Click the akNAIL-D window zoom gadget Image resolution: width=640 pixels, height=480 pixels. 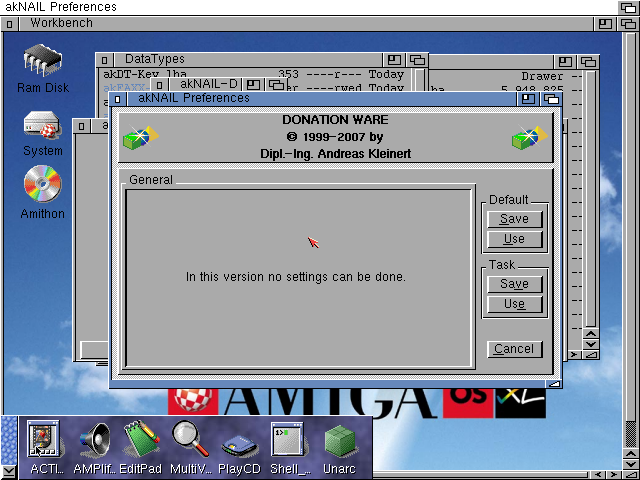(x=253, y=84)
